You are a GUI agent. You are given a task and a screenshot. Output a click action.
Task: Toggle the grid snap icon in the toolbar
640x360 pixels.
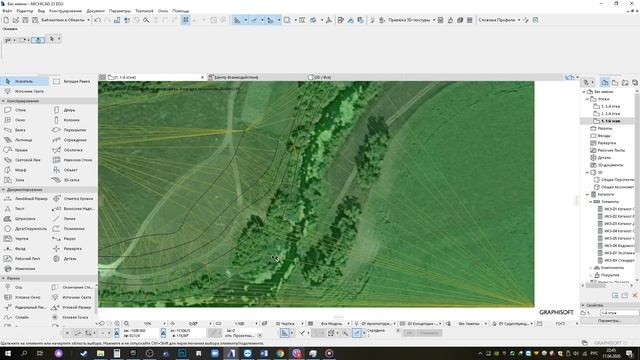[185, 20]
